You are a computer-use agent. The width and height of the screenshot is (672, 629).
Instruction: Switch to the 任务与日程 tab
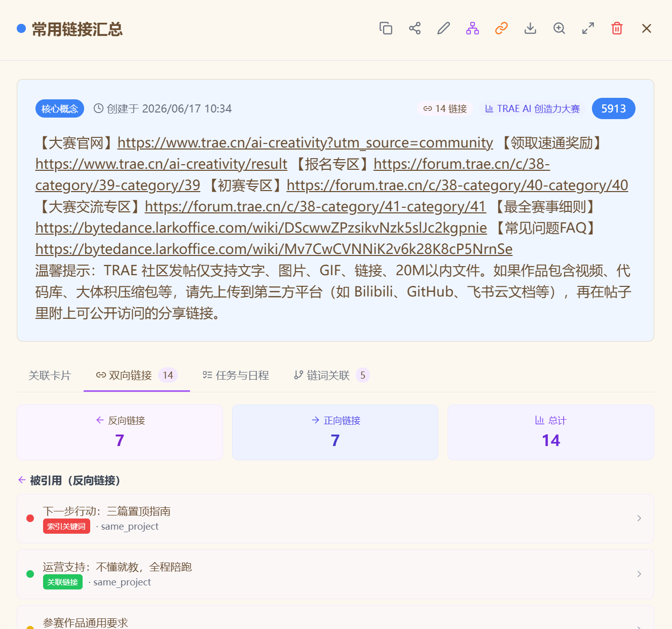click(236, 375)
